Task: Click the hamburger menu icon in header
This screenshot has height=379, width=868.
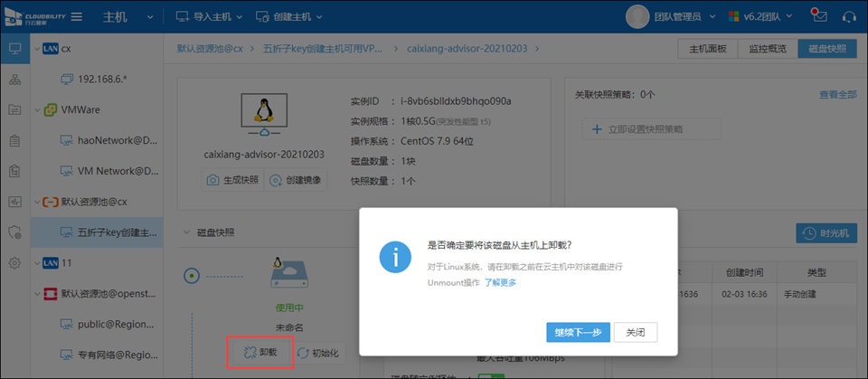Action: (x=77, y=17)
